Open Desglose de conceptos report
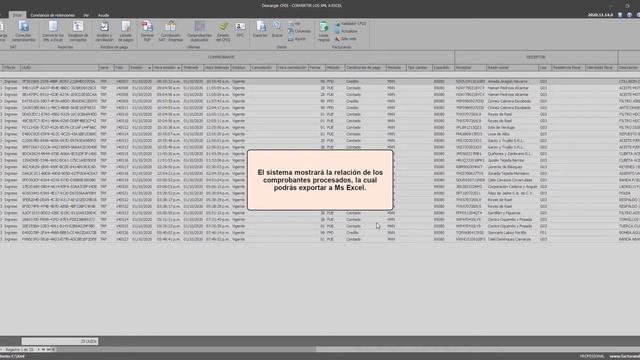The height and width of the screenshot is (360, 640). pos(78,31)
